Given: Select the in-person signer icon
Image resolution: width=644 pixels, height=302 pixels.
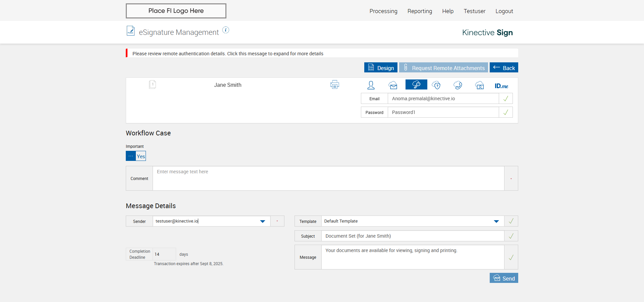Looking at the screenshot, I should pyautogui.click(x=371, y=85).
